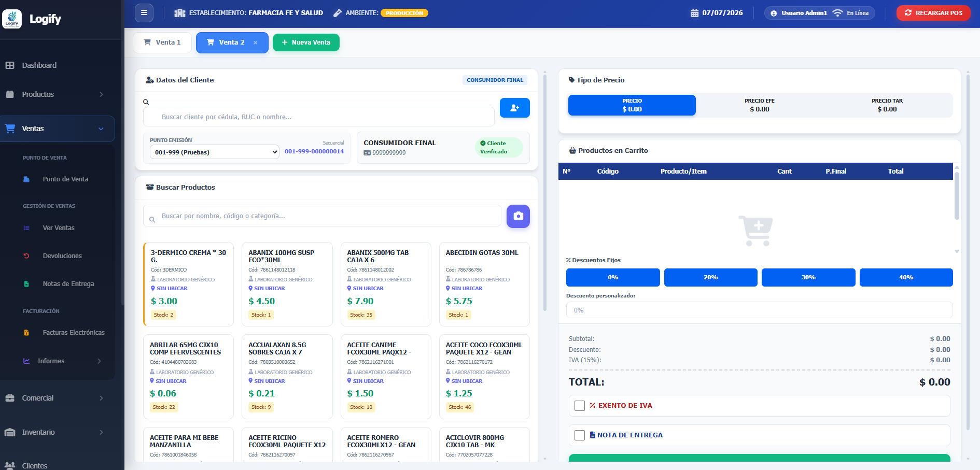Apply the 0% fixed discount
Viewport: 980px width, 470px height.
click(x=613, y=277)
